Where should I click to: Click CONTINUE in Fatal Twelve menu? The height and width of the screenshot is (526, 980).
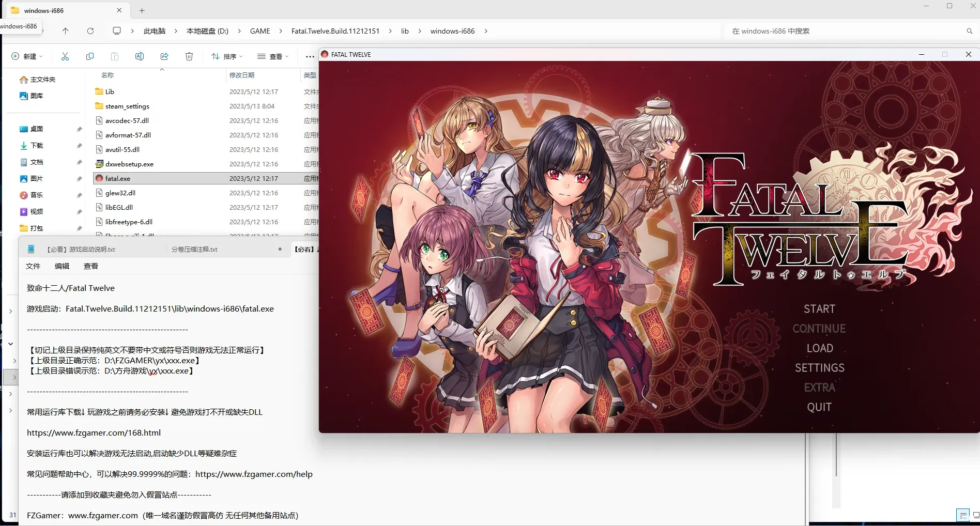pyautogui.click(x=819, y=329)
